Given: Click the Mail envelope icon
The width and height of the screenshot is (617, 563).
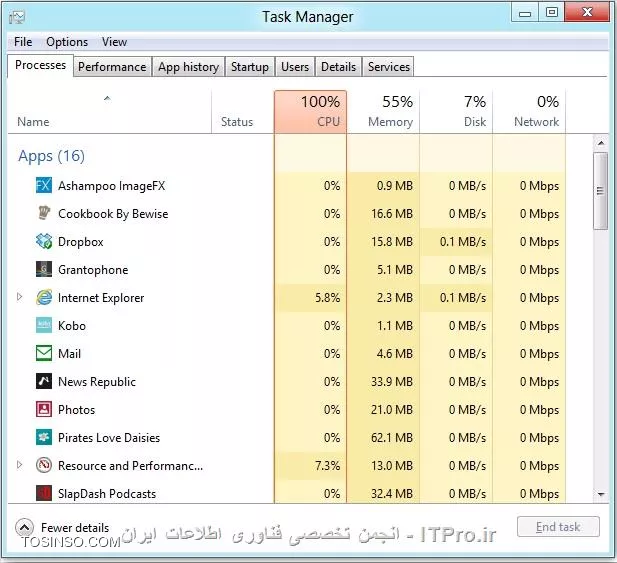Looking at the screenshot, I should click(x=44, y=353).
